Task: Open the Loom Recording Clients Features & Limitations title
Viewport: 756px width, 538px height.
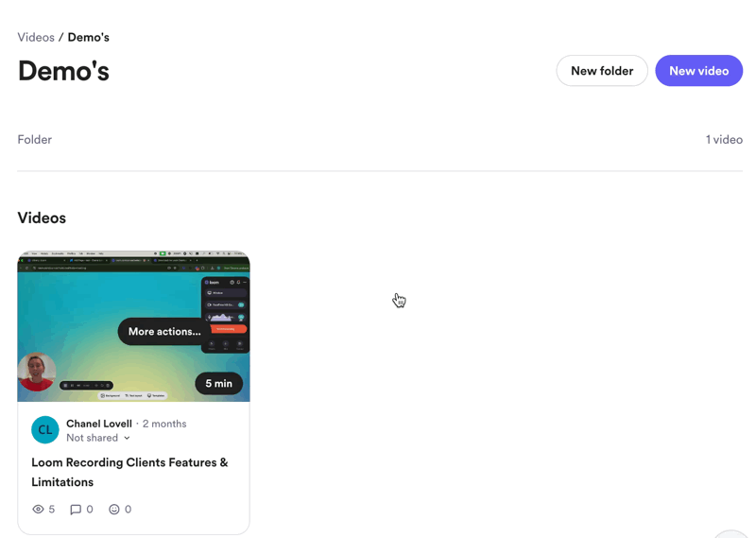Action: click(129, 473)
